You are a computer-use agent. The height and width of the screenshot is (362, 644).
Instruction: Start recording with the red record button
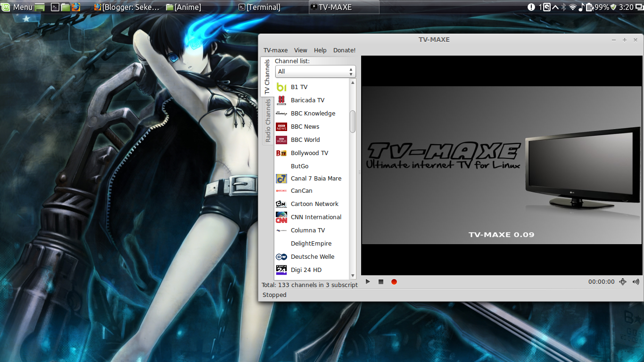tap(394, 282)
